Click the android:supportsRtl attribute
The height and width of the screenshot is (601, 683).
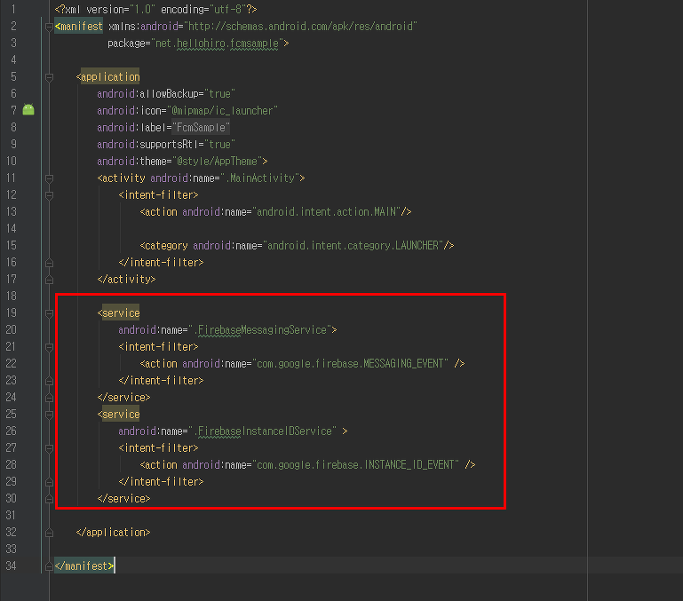click(148, 145)
